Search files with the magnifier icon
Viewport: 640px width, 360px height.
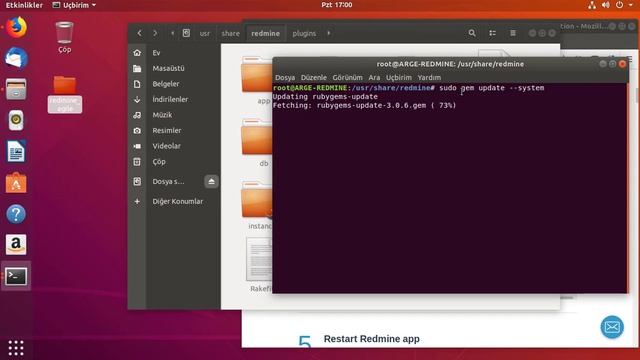472,33
